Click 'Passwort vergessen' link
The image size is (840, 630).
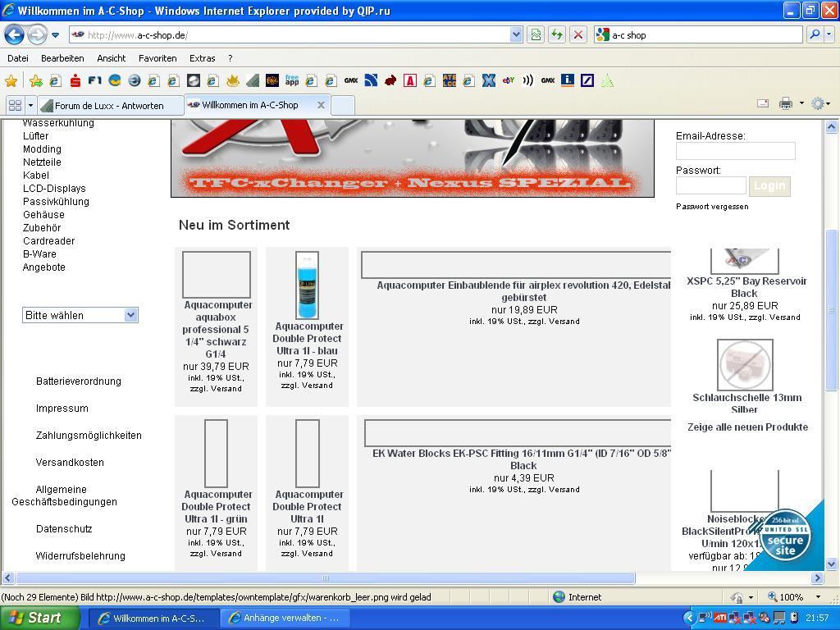click(712, 206)
